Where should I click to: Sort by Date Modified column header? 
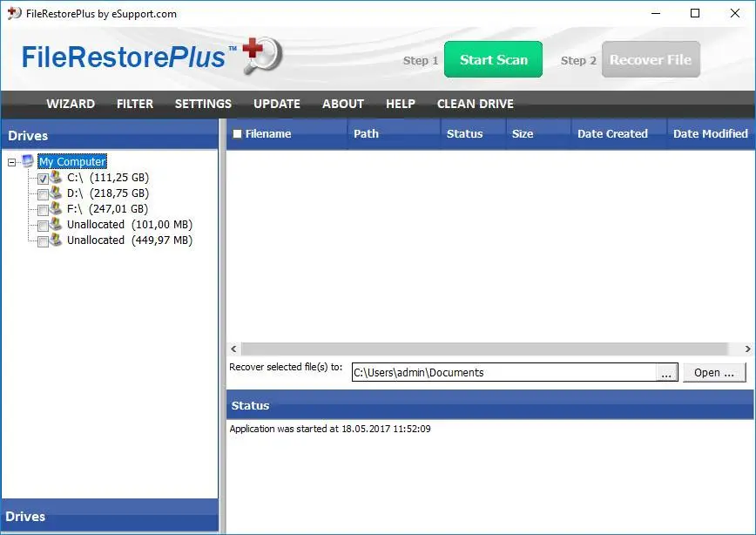[711, 133]
